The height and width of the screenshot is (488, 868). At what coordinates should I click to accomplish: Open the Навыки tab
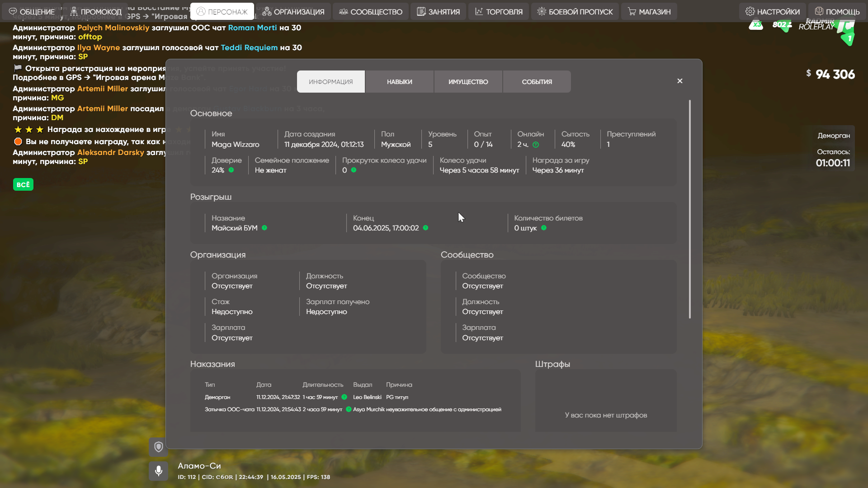(x=399, y=82)
